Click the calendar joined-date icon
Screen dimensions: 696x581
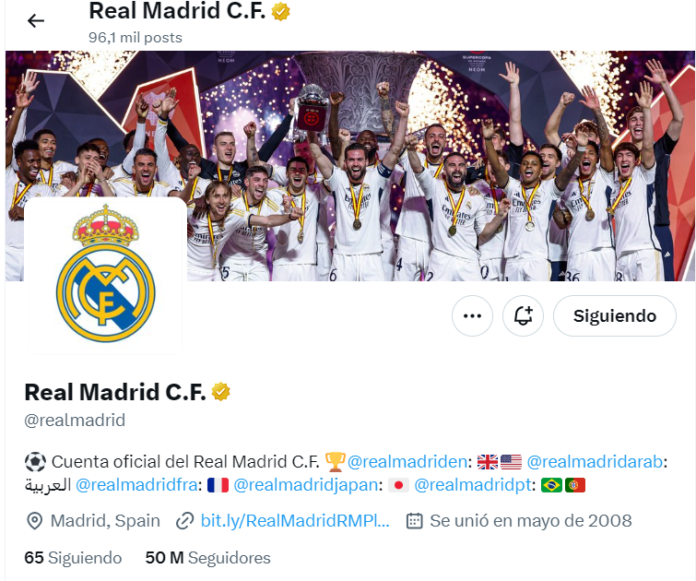tap(415, 521)
